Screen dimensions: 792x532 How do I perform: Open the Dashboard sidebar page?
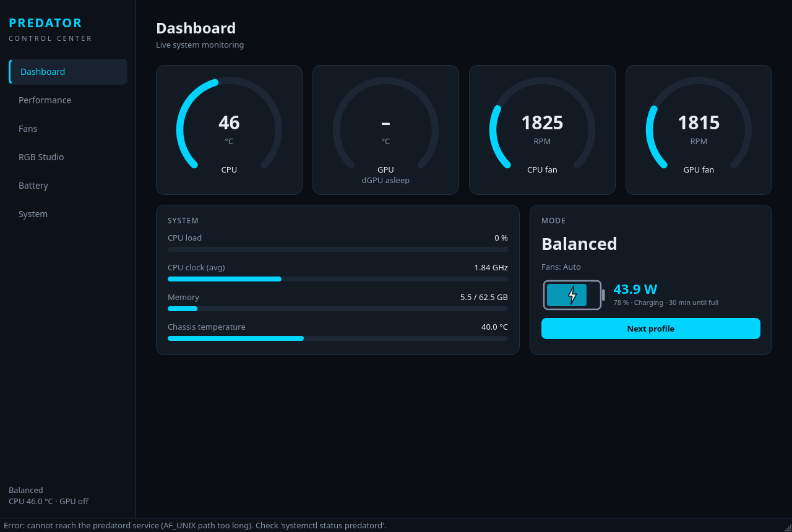pos(68,72)
